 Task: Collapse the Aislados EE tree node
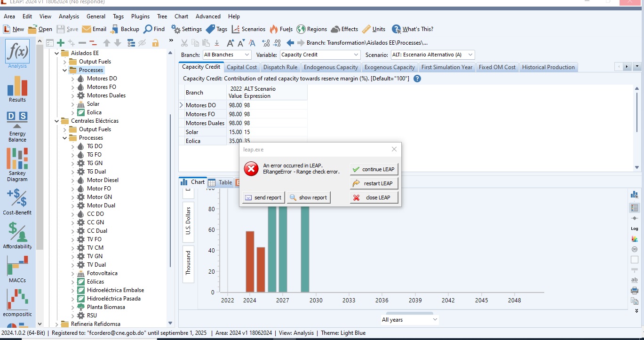coord(57,53)
